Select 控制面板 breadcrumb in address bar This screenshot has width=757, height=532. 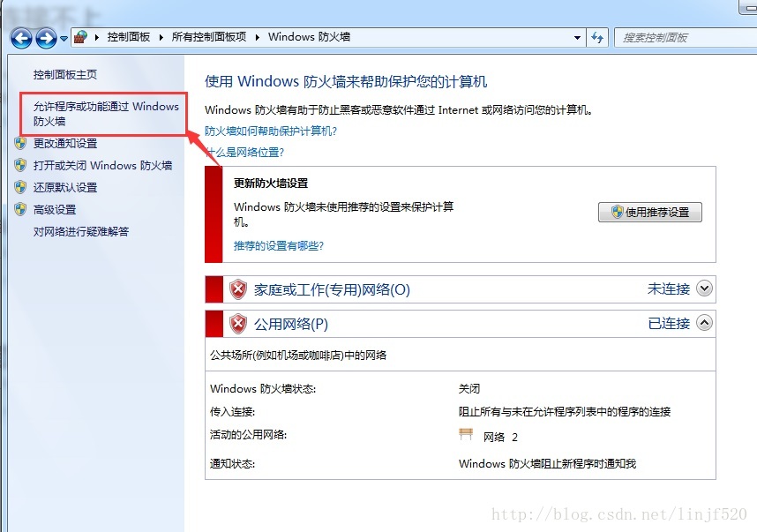point(129,37)
